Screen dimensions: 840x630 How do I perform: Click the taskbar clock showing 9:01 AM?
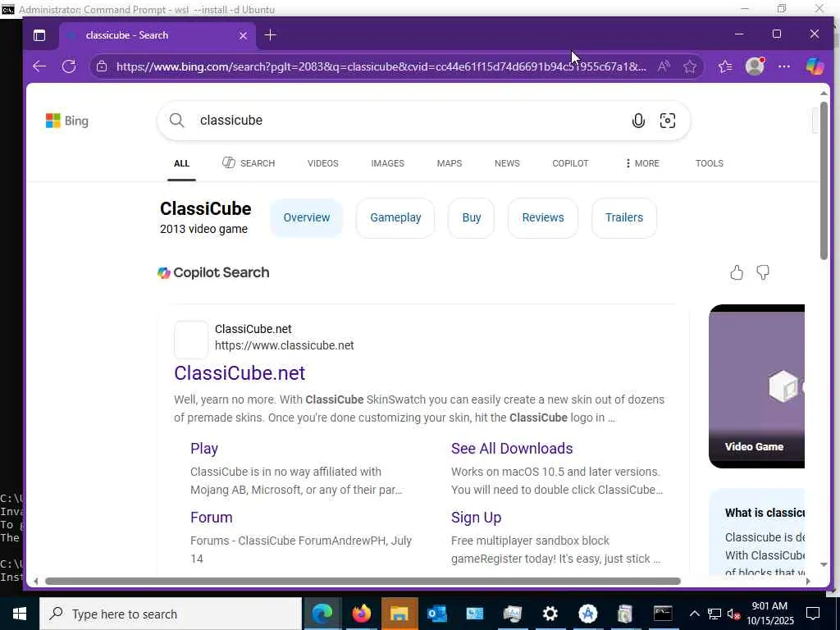point(769,614)
